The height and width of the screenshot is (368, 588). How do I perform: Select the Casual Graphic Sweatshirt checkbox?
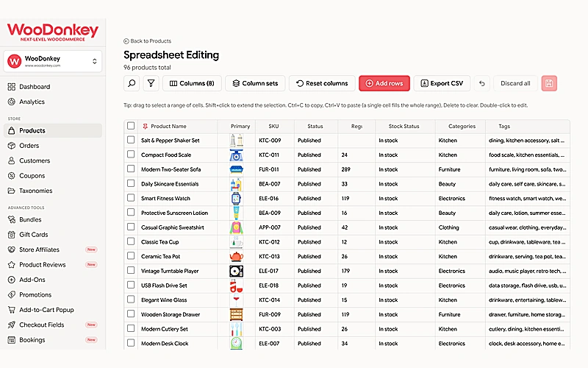pos(131,227)
